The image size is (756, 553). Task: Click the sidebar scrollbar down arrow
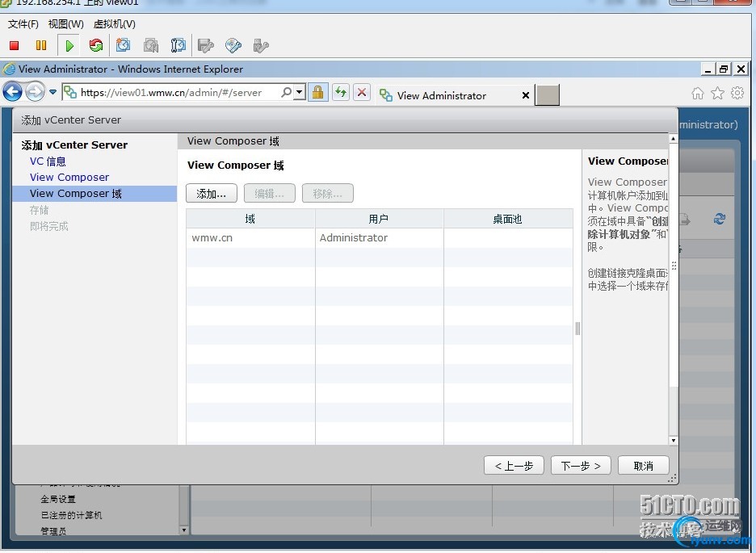coord(183,530)
